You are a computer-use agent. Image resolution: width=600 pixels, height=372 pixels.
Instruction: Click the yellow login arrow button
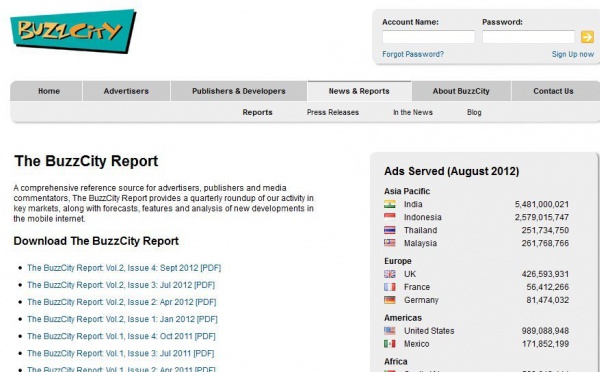pyautogui.click(x=587, y=37)
